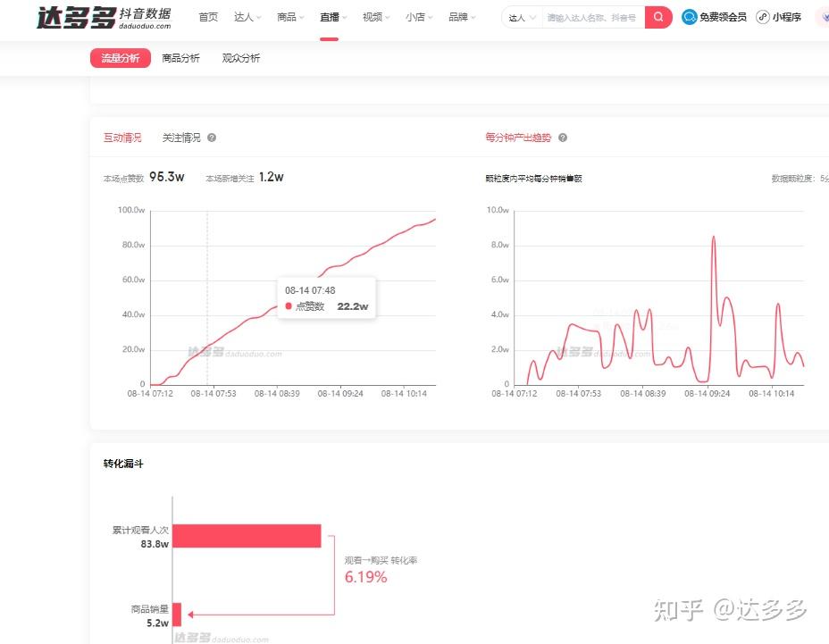The width and height of the screenshot is (829, 644).
Task: Click the 8.0w sales axis label
Action: 499,245
